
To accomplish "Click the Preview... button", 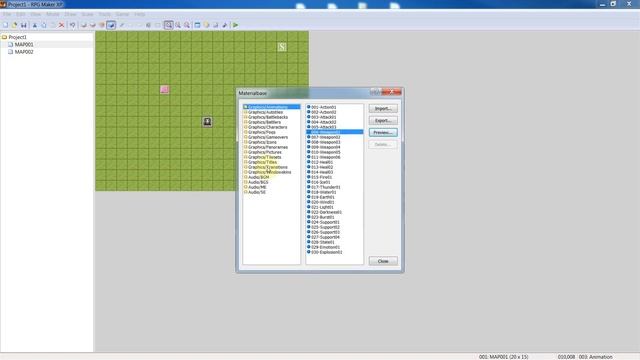I will click(383, 133).
